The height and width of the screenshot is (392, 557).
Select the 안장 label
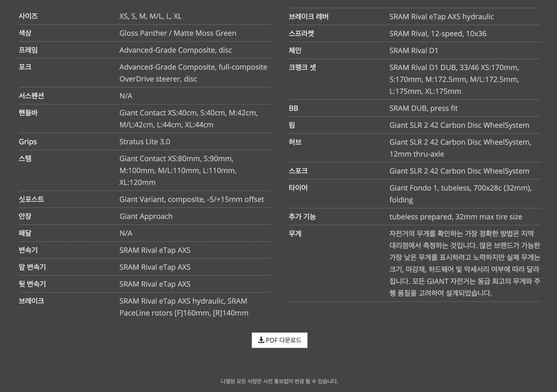tap(25, 216)
